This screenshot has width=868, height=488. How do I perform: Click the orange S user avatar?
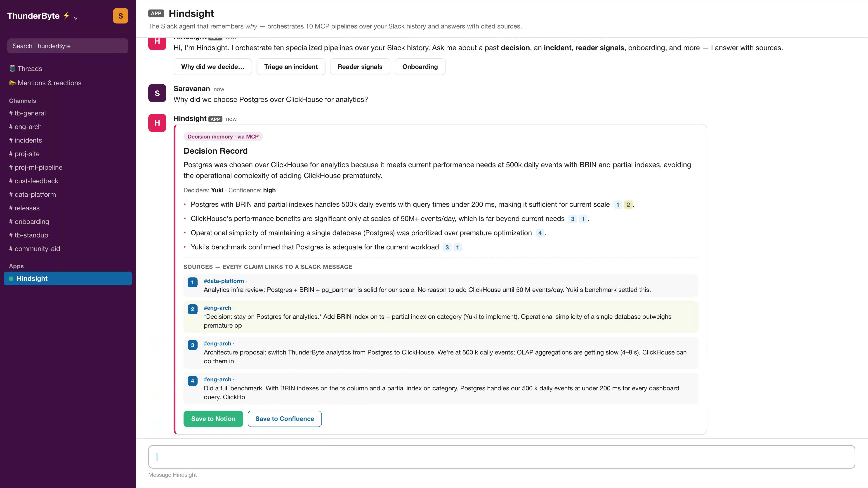click(x=120, y=16)
